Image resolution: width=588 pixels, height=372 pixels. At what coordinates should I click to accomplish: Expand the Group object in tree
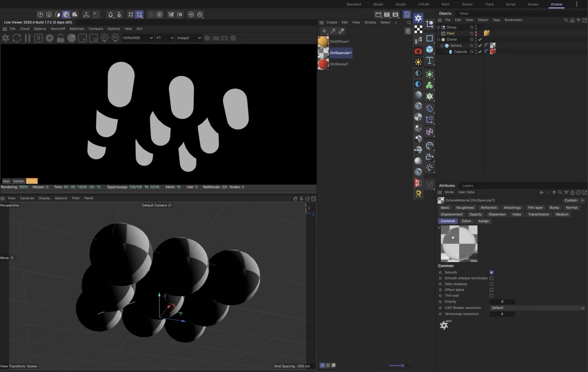[438, 27]
